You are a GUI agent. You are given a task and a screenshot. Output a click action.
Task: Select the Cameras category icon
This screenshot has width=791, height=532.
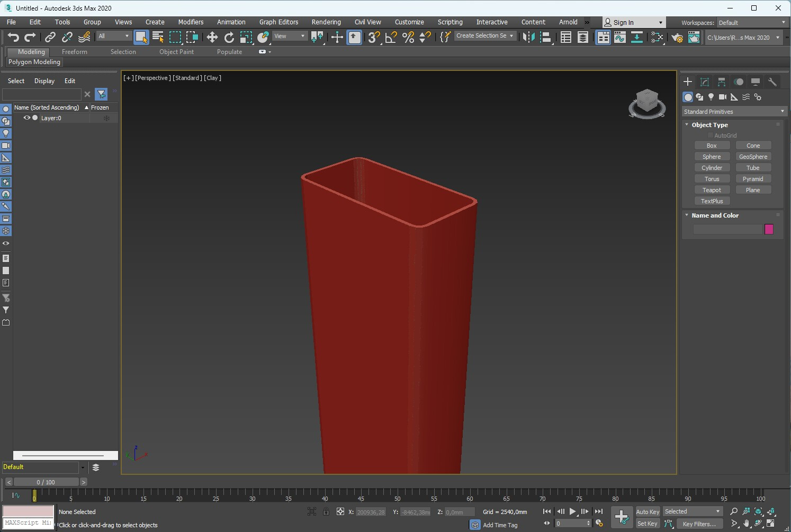(x=723, y=97)
